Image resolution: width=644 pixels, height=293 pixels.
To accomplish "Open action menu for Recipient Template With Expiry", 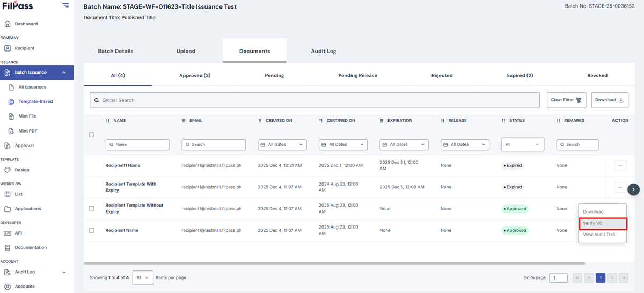I will pyautogui.click(x=620, y=187).
